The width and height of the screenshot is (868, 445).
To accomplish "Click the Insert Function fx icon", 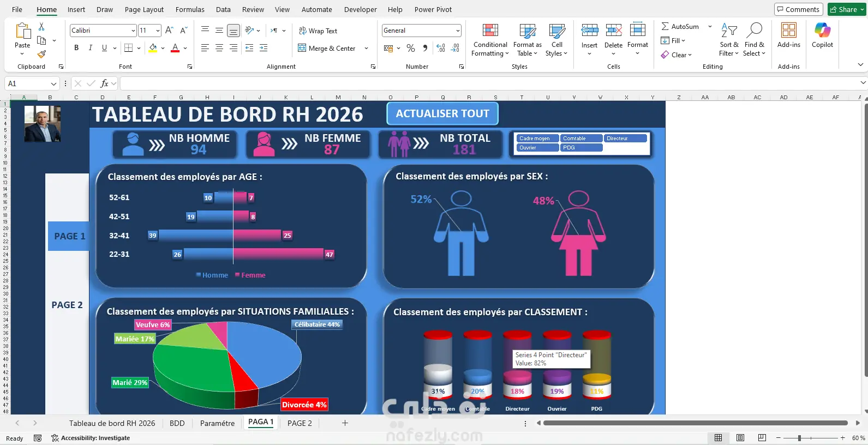I will 104,83.
